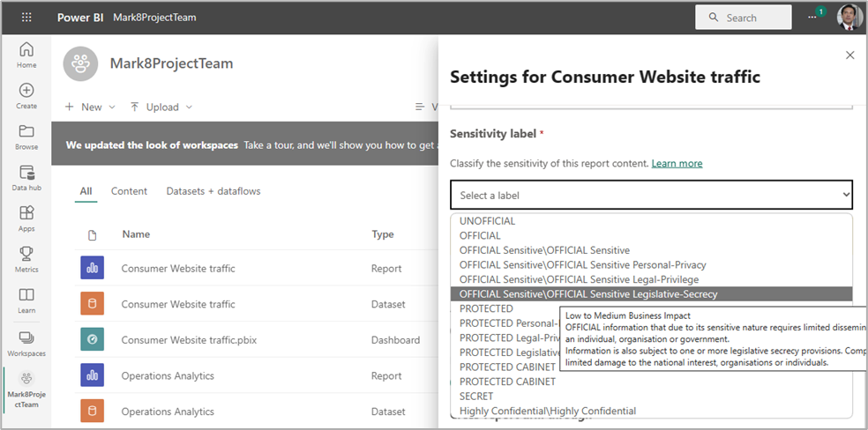Click the Power BI home link
The image size is (868, 430).
pos(80,17)
